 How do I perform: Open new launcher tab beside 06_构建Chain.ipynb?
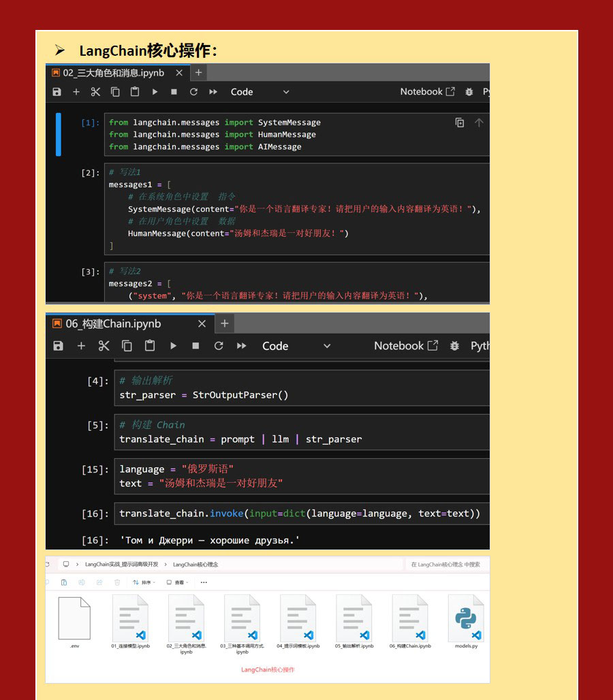(224, 323)
